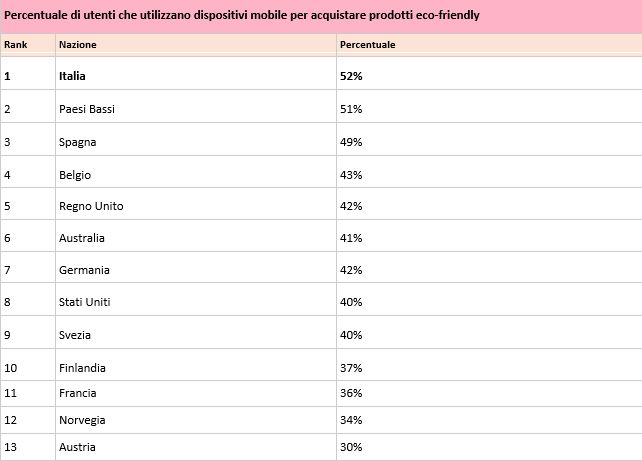Click the pink table title cell
This screenshot has height=461, width=642.
[320, 16]
